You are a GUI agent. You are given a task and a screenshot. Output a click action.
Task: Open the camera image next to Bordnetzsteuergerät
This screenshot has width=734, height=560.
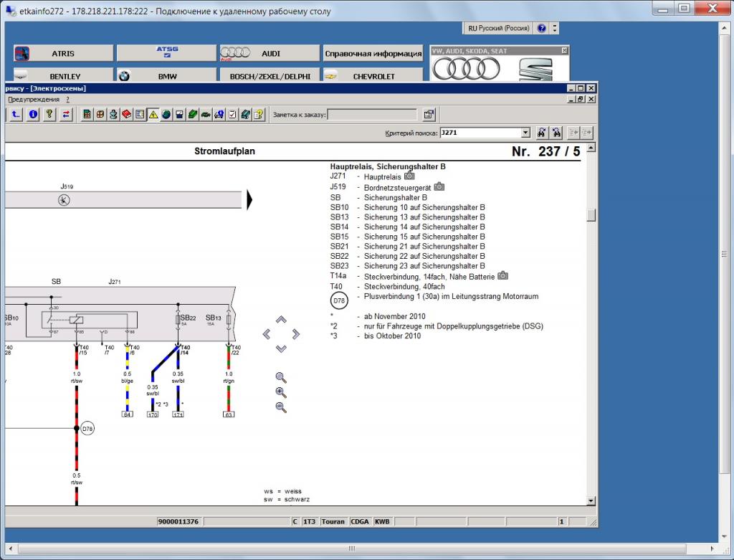(x=439, y=186)
